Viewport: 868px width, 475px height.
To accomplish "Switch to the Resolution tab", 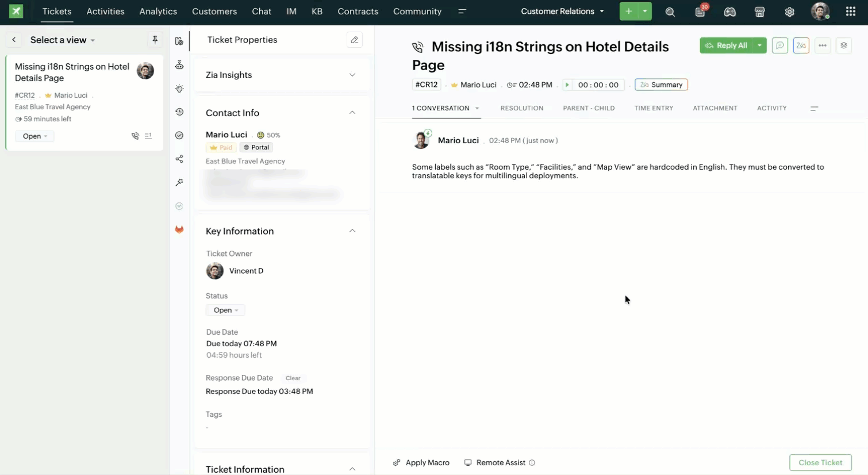I will tap(521, 108).
